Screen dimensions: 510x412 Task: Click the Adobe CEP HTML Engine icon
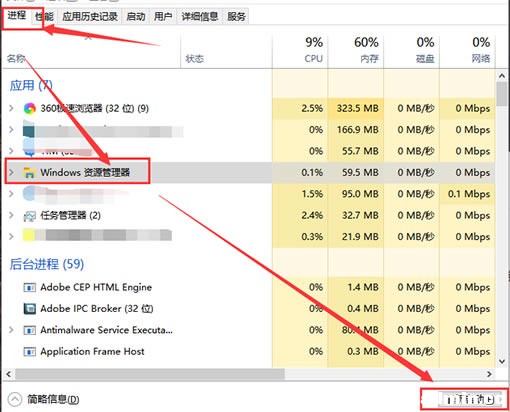pos(29,287)
